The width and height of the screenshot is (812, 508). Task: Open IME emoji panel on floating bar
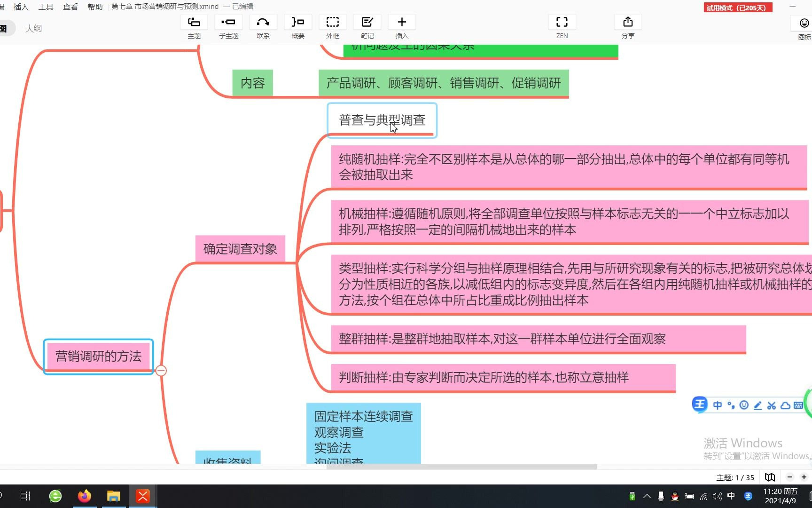744,405
